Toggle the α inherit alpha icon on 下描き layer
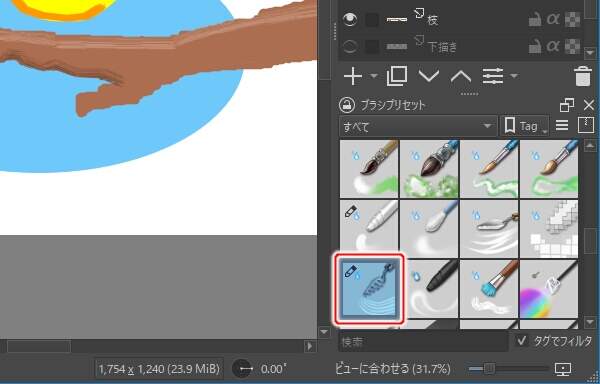This screenshot has width=600, height=384. coord(553,47)
